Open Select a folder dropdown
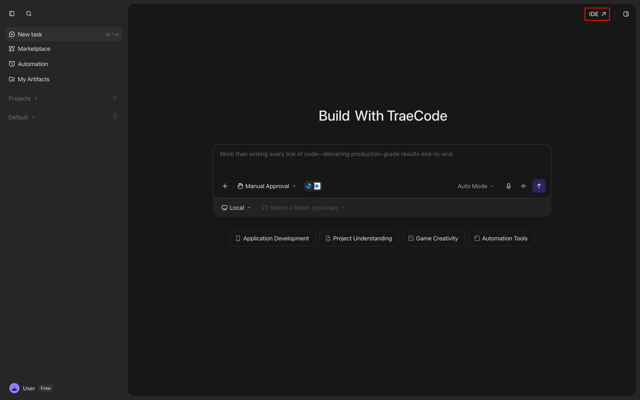The width and height of the screenshot is (640, 400). pos(303,208)
